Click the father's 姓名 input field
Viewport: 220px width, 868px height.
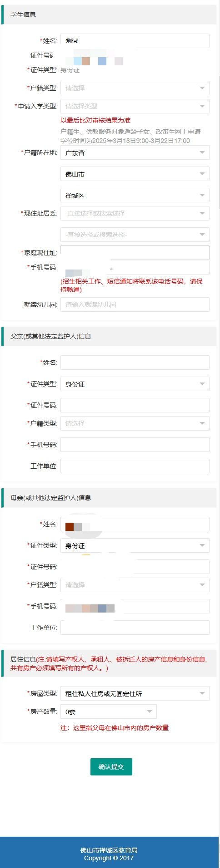click(x=135, y=363)
